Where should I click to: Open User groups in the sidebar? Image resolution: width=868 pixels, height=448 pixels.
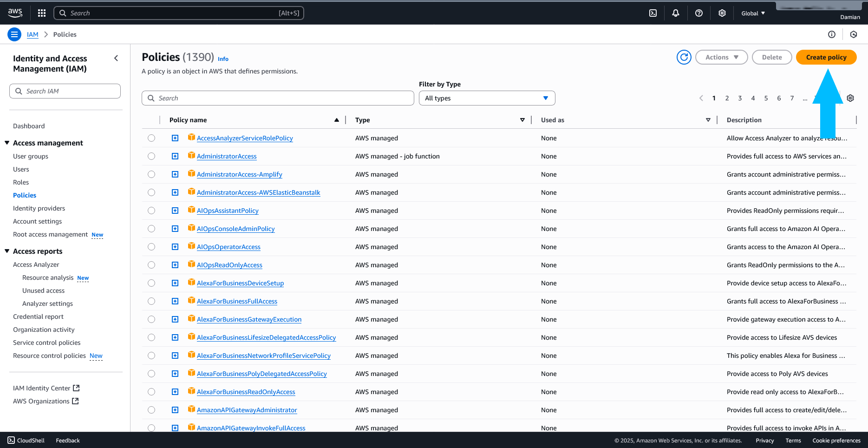(31, 156)
